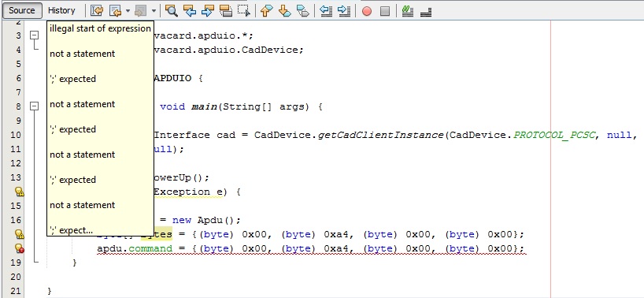Click 'getCadClientInstance' method call

click(381, 135)
